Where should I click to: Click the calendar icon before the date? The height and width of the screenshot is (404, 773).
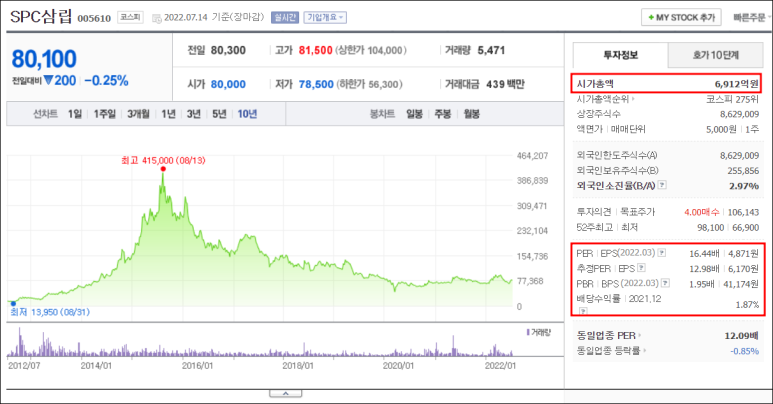(157, 18)
